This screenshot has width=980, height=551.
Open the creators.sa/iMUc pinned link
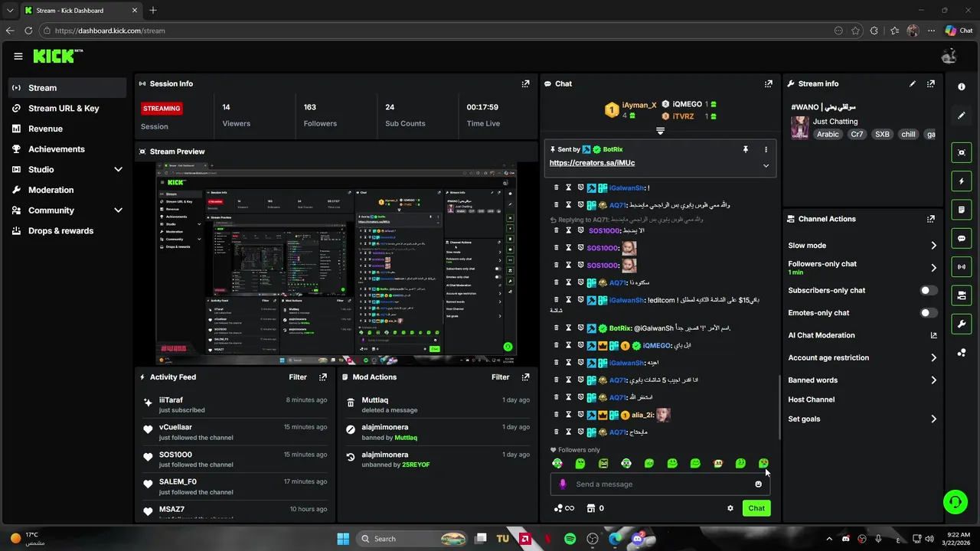[x=592, y=163]
